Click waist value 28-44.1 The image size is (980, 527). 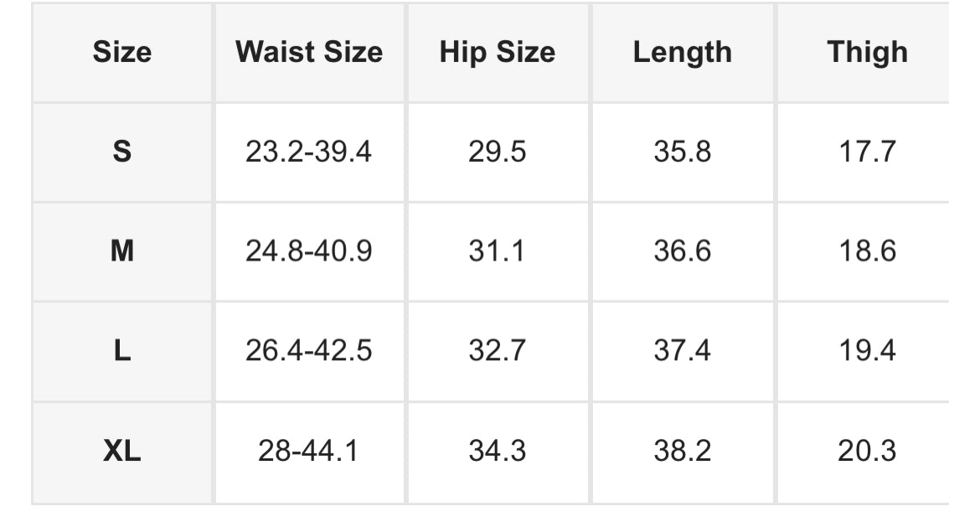point(309,451)
